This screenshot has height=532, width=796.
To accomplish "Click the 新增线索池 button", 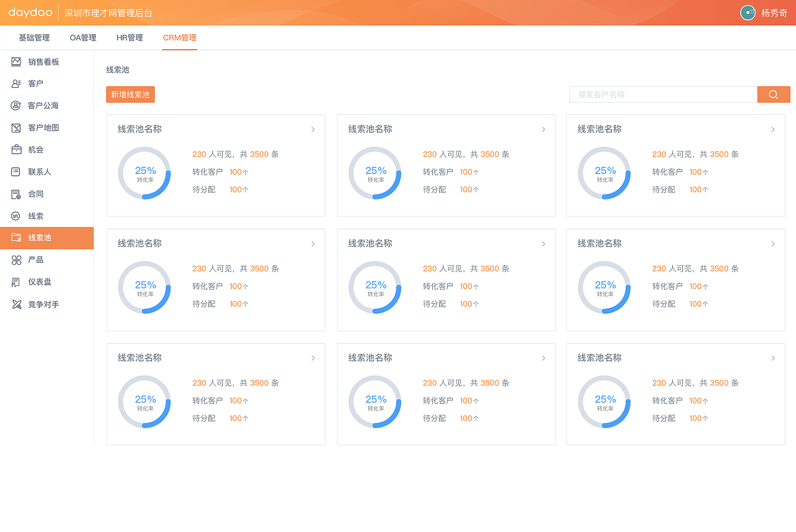I will coord(130,94).
